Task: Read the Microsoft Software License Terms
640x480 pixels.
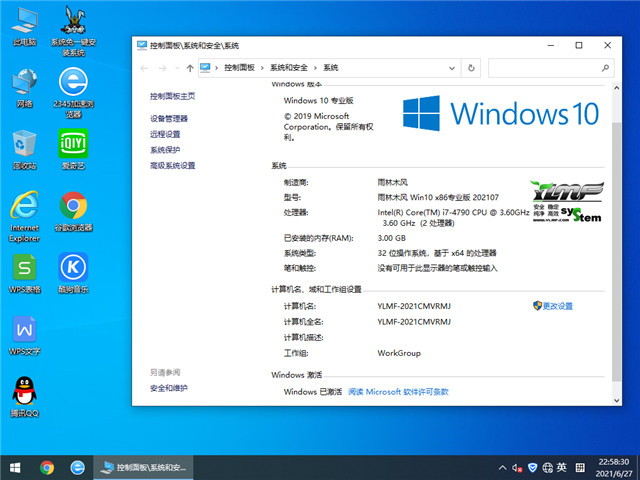Action: 398,392
